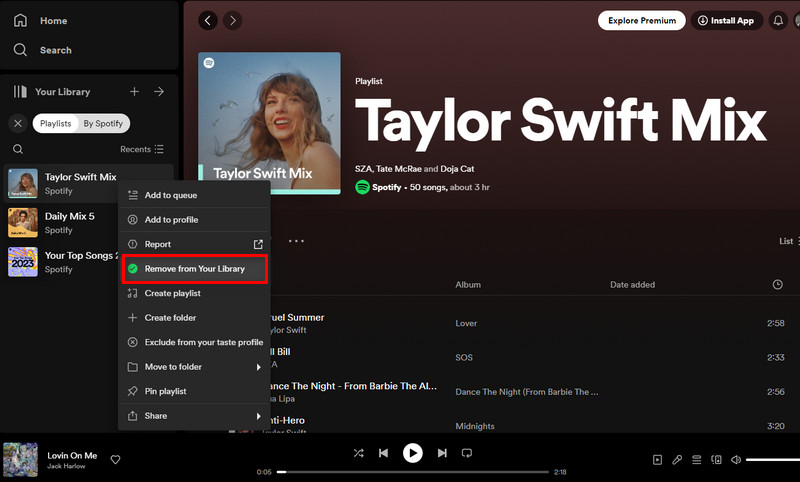Open Daily Mix 5 playlist
The image size is (800, 482).
61,223
